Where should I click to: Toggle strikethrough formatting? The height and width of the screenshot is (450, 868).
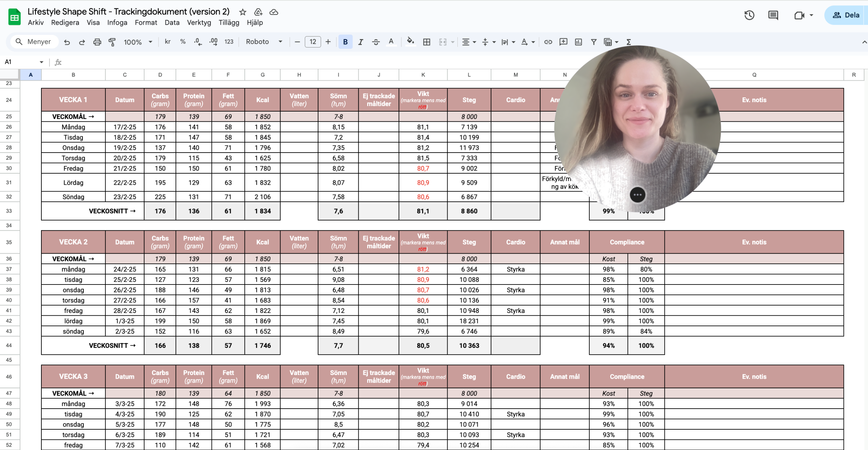376,42
